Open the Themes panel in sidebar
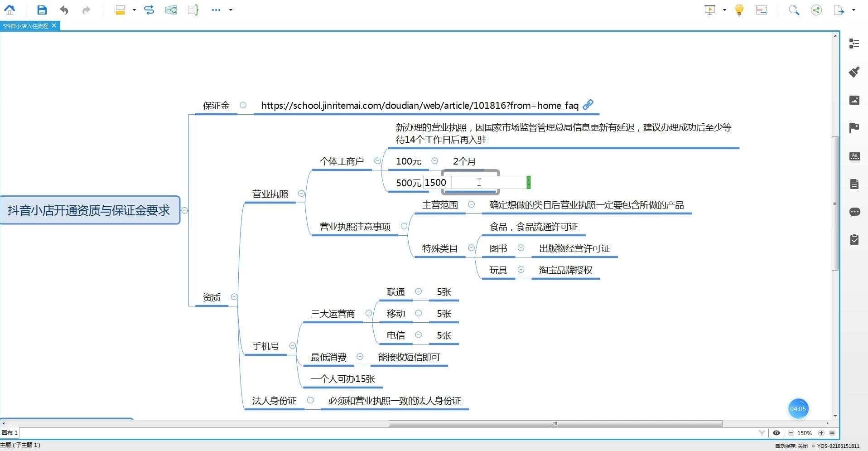 pos(854,156)
